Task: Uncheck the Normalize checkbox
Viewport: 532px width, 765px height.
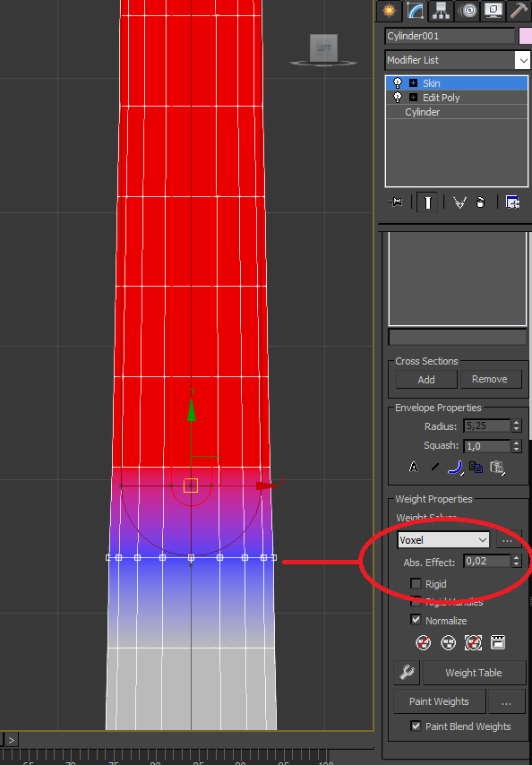Action: [416, 620]
